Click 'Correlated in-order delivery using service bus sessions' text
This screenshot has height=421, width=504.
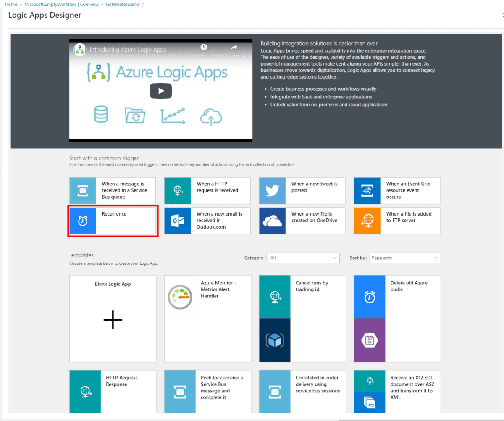[318, 384]
